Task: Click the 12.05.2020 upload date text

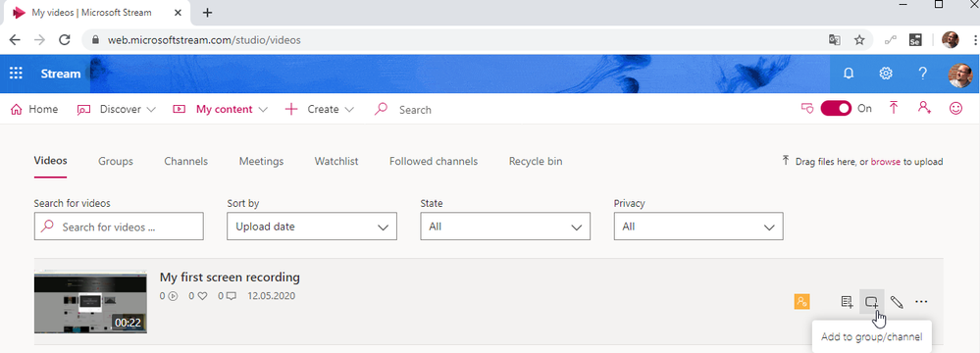Action: 272,295
